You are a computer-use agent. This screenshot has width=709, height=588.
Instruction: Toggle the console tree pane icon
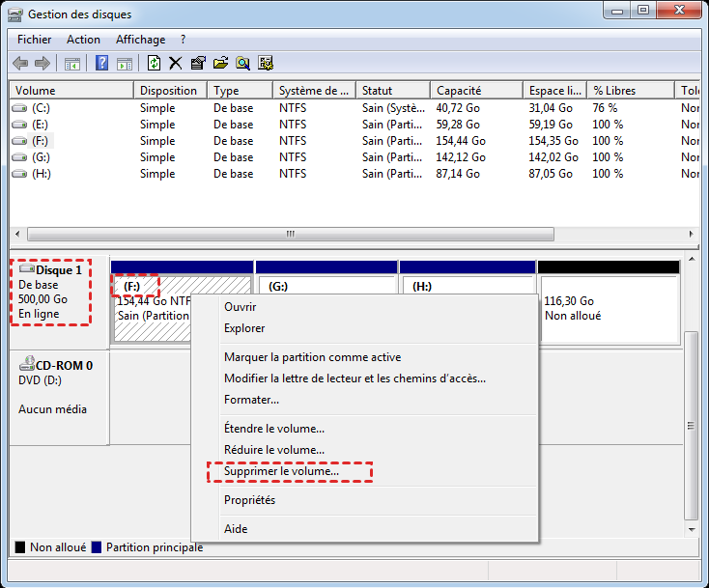[72, 64]
